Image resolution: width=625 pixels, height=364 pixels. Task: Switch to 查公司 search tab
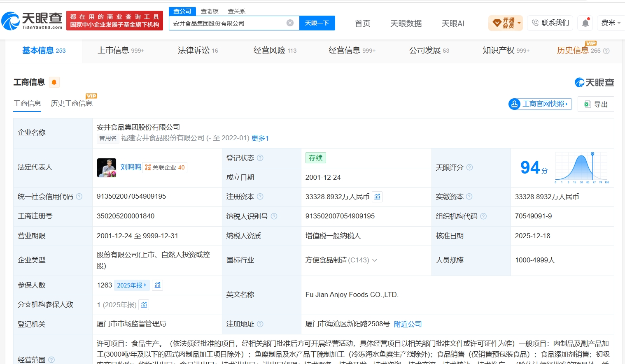[182, 11]
